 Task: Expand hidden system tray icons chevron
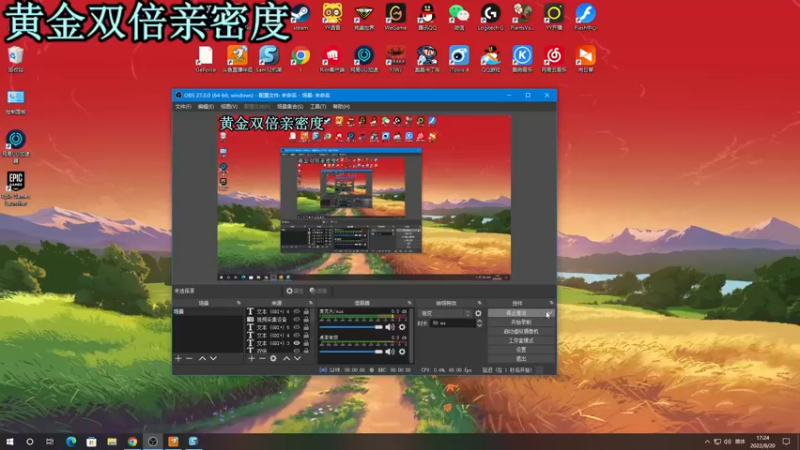(707, 442)
